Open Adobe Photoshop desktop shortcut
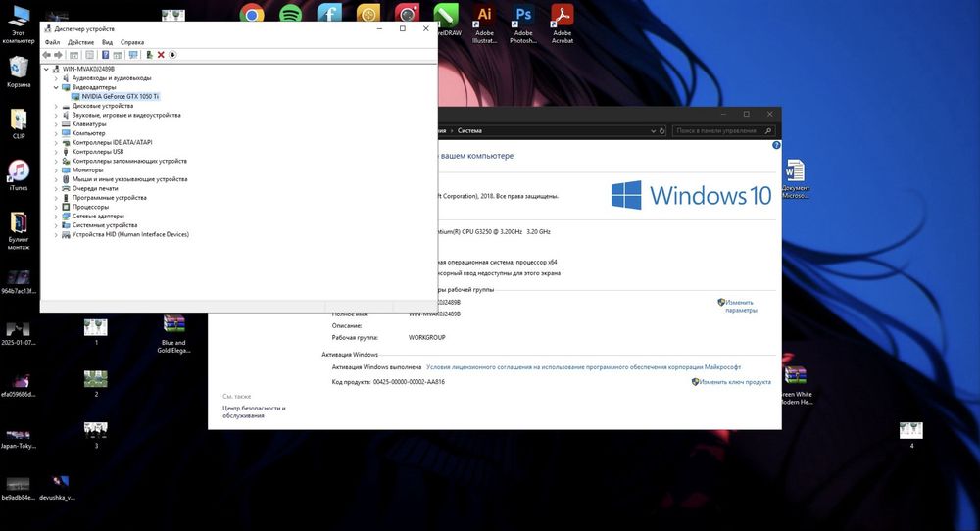Image resolution: width=980 pixels, height=531 pixels. click(x=523, y=16)
